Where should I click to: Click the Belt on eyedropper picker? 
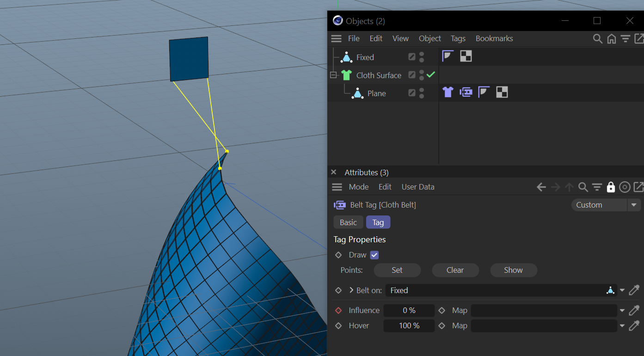tap(634, 290)
